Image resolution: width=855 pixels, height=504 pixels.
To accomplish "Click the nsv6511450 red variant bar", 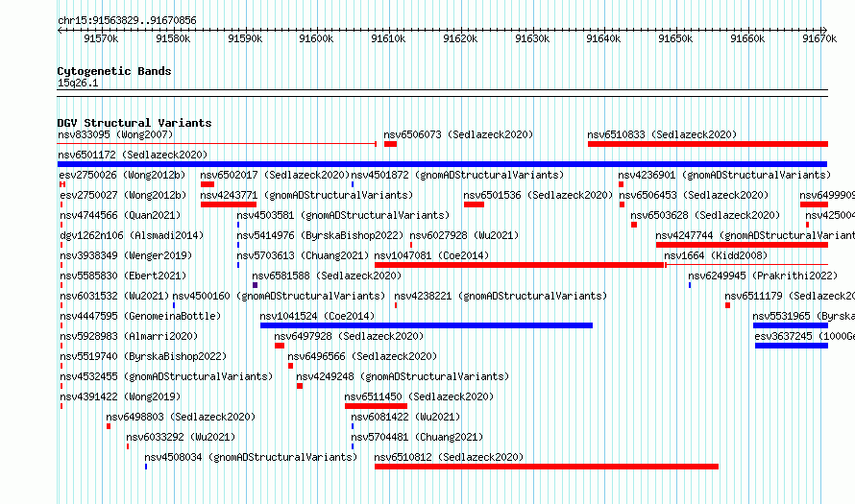I will (376, 406).
